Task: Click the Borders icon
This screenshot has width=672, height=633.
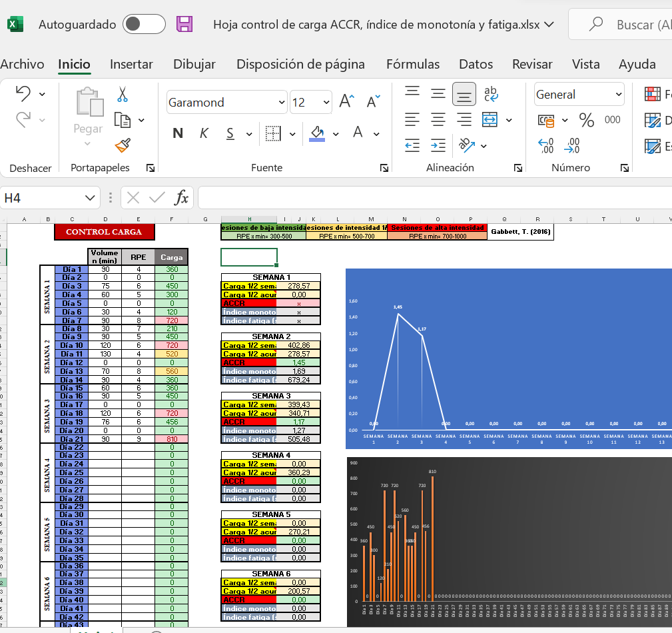Action: 273,133
